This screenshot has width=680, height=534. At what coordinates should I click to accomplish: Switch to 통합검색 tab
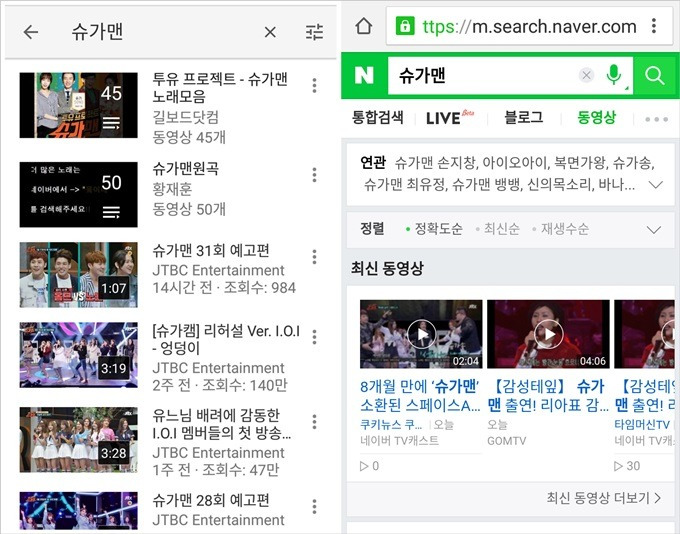(x=378, y=118)
